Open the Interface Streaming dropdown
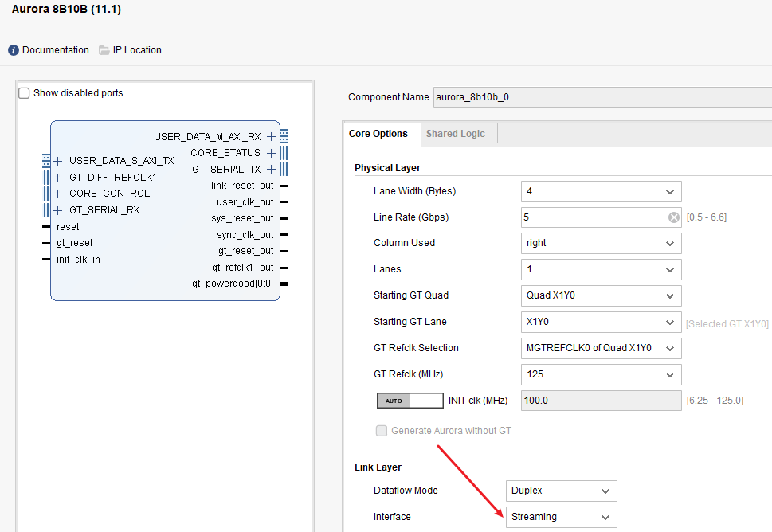The height and width of the screenshot is (532, 772). (x=562, y=517)
